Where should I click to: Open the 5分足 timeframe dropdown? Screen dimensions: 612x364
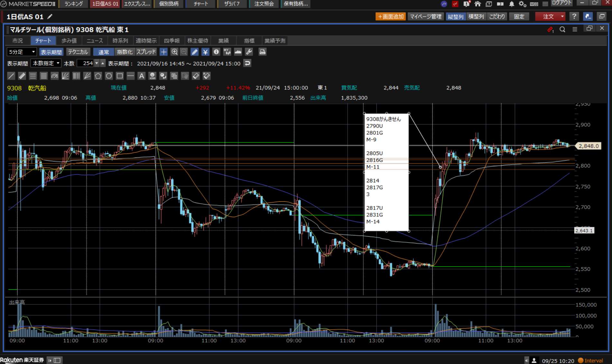[x=22, y=52]
